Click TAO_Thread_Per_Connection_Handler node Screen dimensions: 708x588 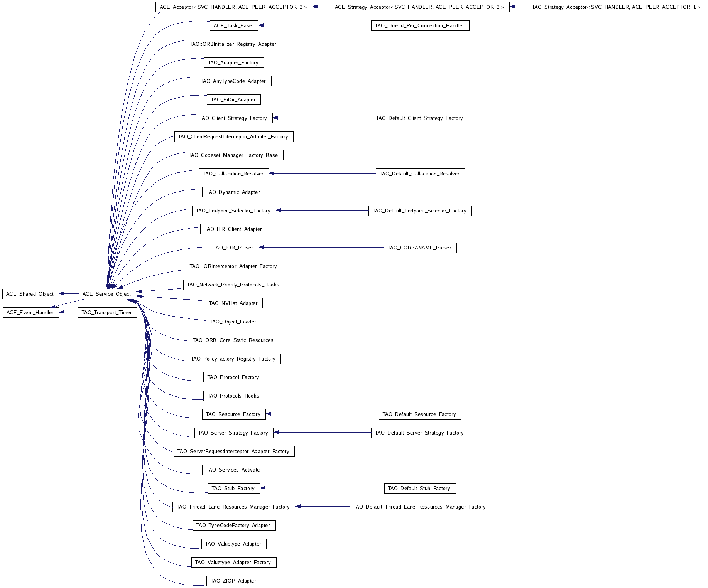tap(420, 25)
